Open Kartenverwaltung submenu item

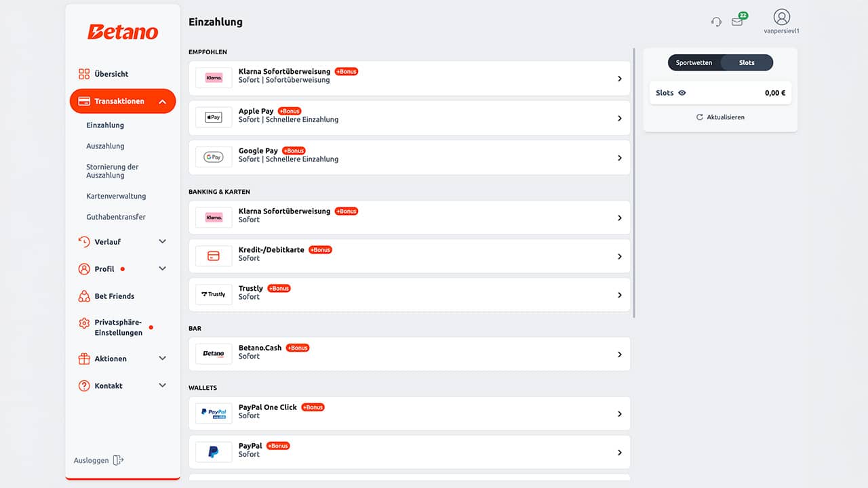[116, 197]
